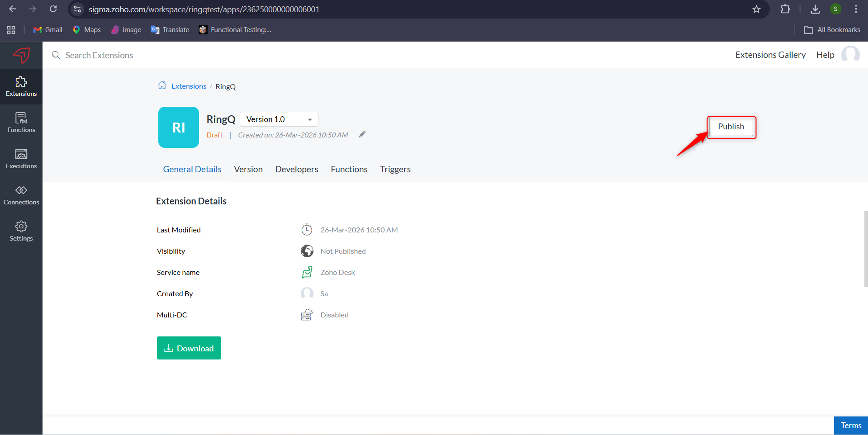The image size is (868, 435).
Task: Click the Extensions breadcrumb link
Action: click(x=189, y=86)
